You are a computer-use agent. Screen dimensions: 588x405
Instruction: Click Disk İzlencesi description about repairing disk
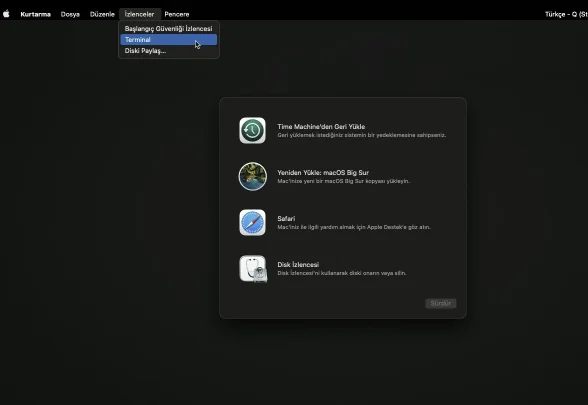point(342,273)
